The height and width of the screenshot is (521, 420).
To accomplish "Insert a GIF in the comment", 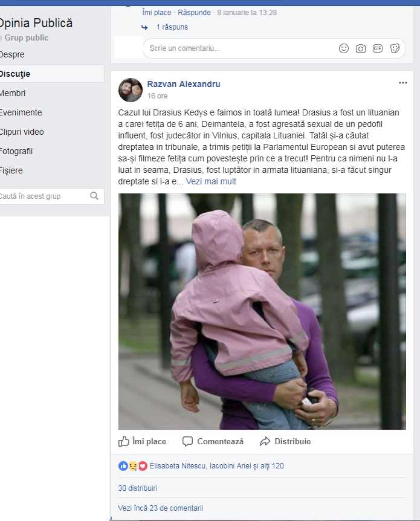I will [378, 48].
